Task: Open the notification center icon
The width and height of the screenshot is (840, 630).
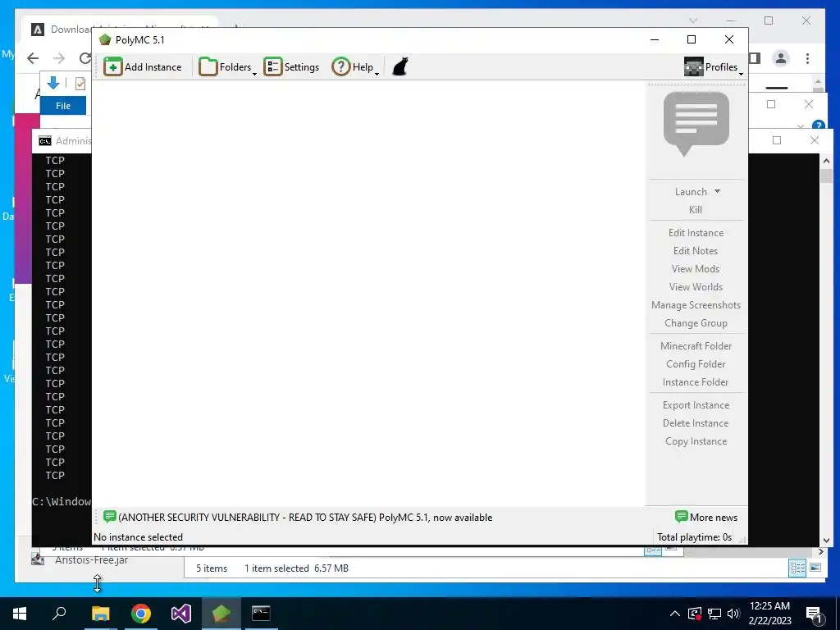Action: (x=815, y=614)
